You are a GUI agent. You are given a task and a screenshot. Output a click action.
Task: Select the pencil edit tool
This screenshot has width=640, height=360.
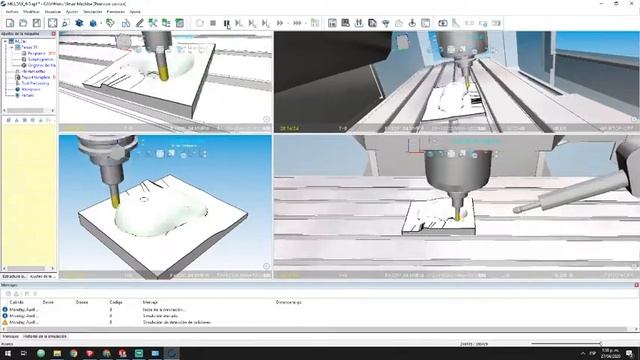[140, 23]
